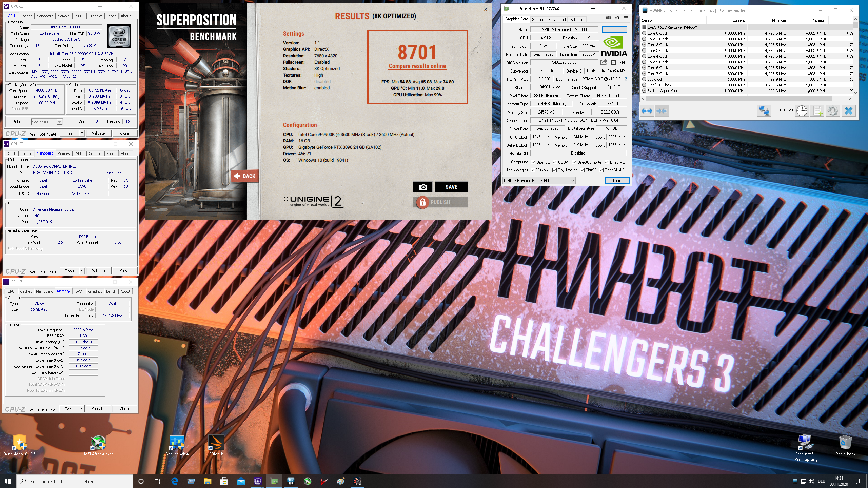Image resolution: width=868 pixels, height=488 pixels.
Task: Open the Papierkorb recycle bin
Action: pyautogui.click(x=845, y=445)
